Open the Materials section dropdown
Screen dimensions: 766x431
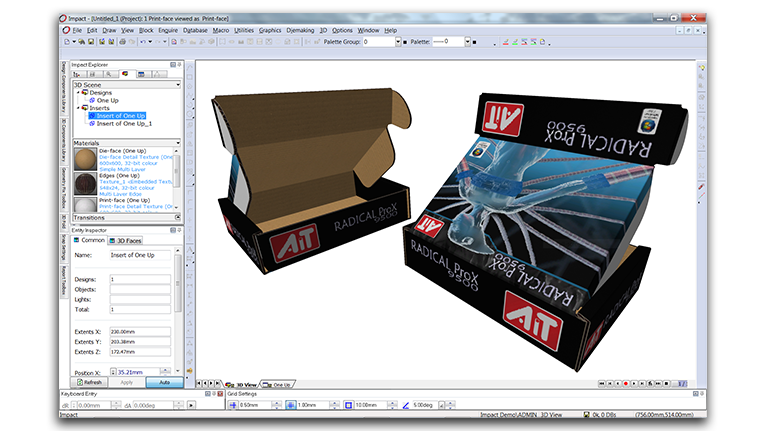[178, 143]
